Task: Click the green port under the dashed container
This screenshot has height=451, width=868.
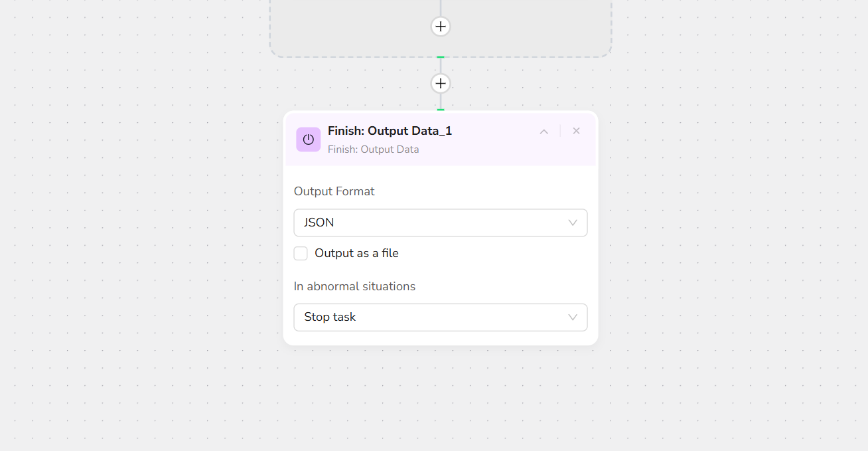Action: coord(441,58)
